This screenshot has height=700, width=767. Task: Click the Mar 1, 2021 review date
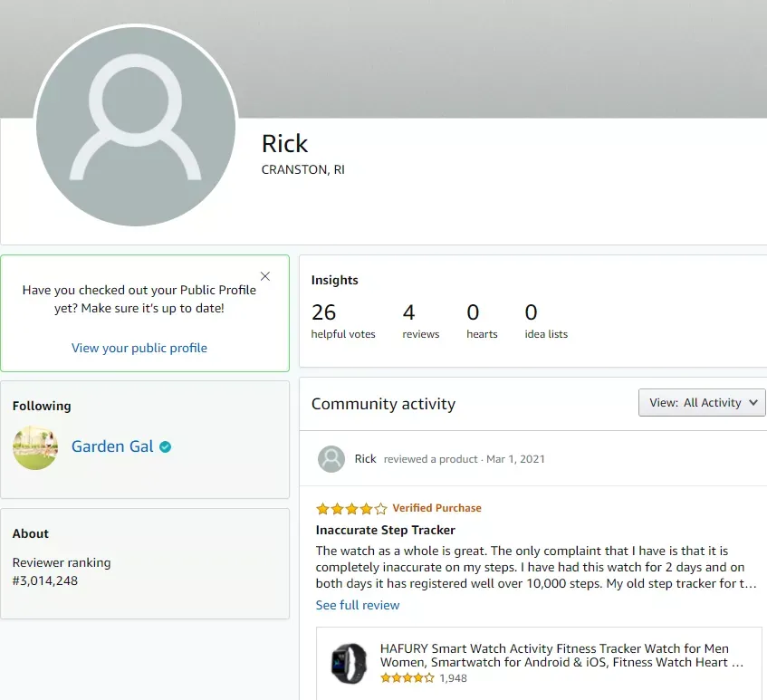(x=515, y=459)
